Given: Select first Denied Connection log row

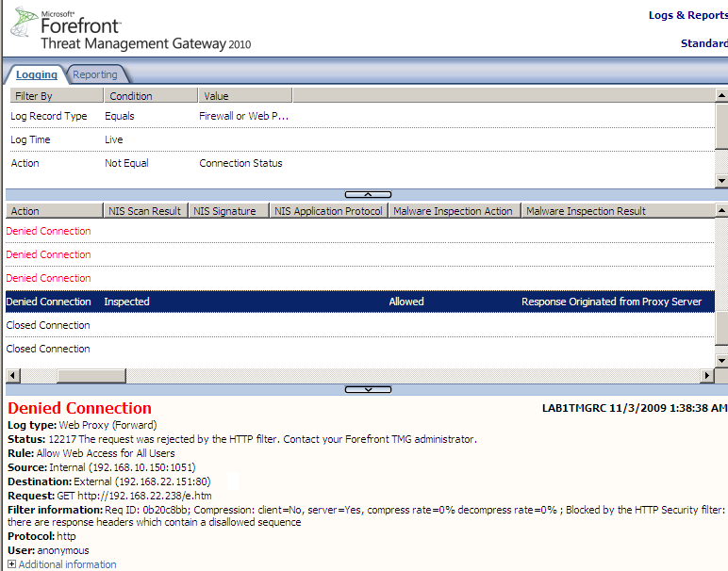Looking at the screenshot, I should click(360, 231).
